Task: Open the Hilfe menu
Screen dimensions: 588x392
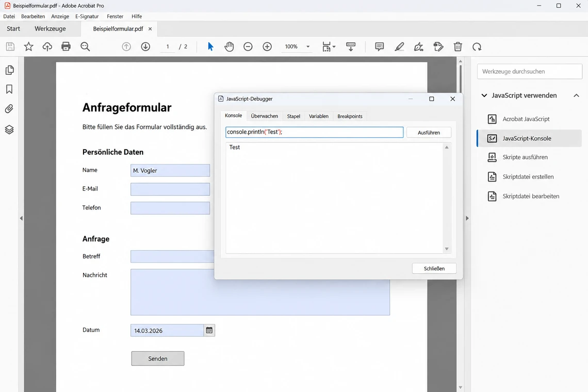Action: (x=137, y=16)
